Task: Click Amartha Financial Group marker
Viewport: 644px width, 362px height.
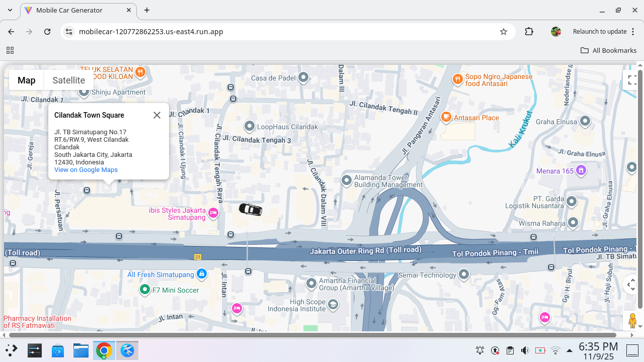Action: pyautogui.click(x=311, y=284)
